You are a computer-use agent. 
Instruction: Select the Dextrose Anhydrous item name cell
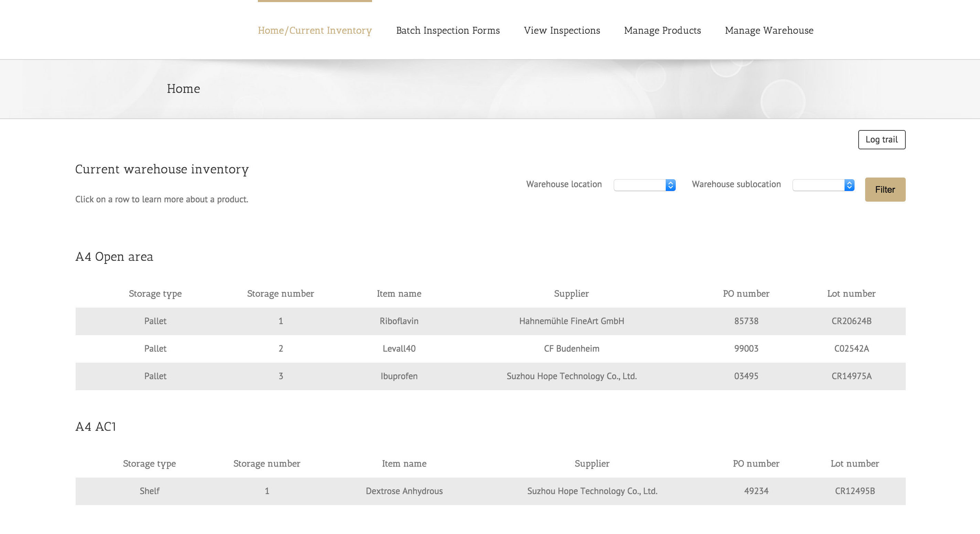point(404,491)
